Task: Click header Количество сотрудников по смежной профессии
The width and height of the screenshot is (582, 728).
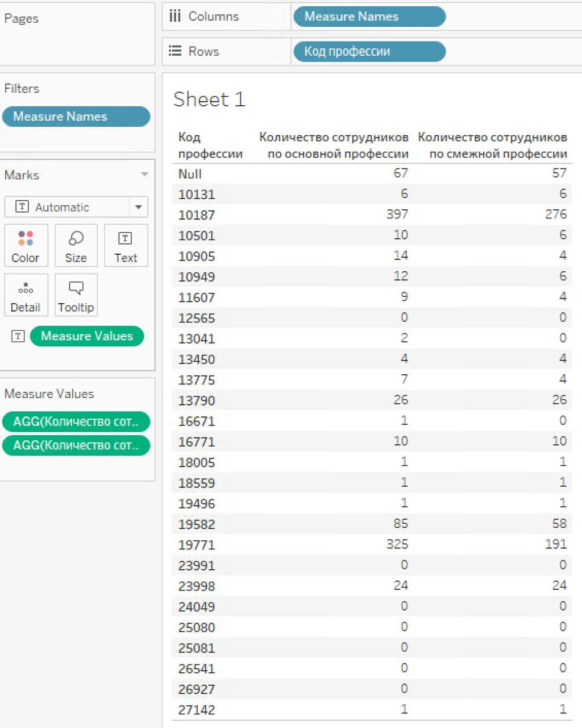Action: [x=492, y=145]
